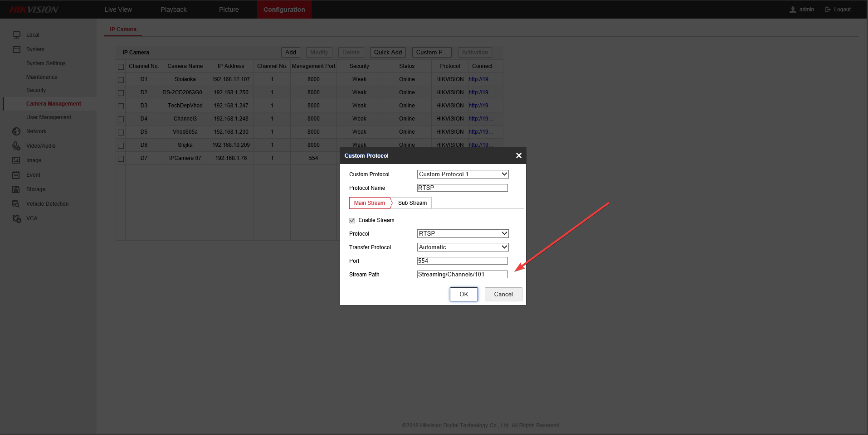Viewport: 868px width, 435px height.
Task: Select the Main Stream tab
Action: (370, 203)
